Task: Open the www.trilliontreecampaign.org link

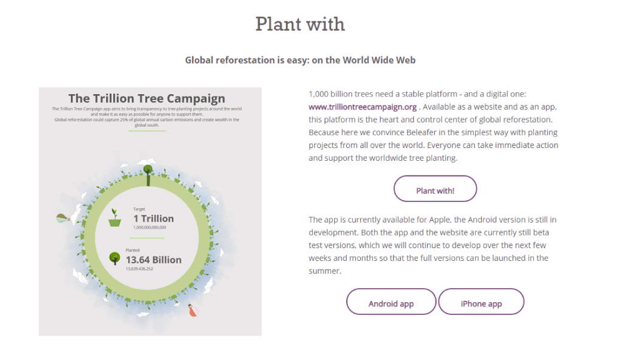Action: click(x=363, y=107)
